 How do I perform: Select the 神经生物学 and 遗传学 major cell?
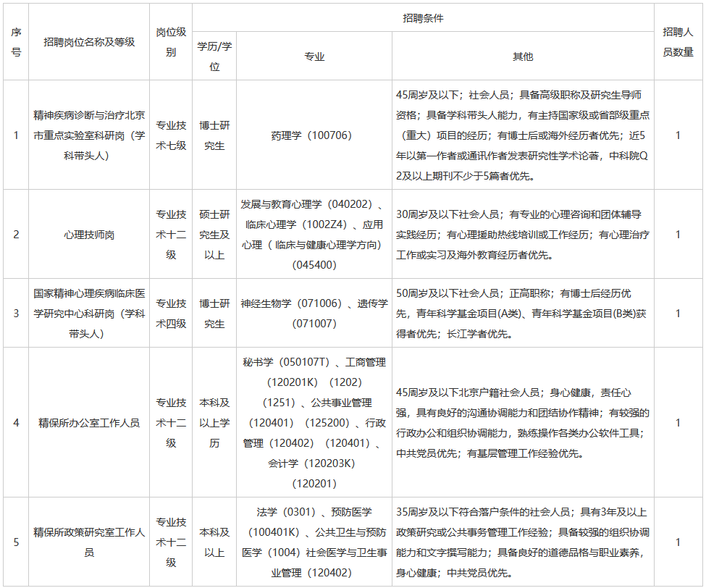pos(314,314)
